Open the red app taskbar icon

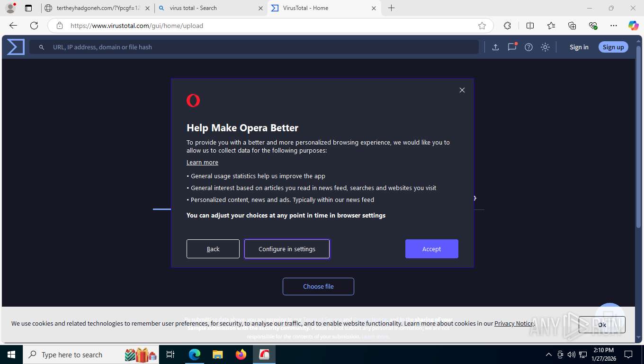264,355
